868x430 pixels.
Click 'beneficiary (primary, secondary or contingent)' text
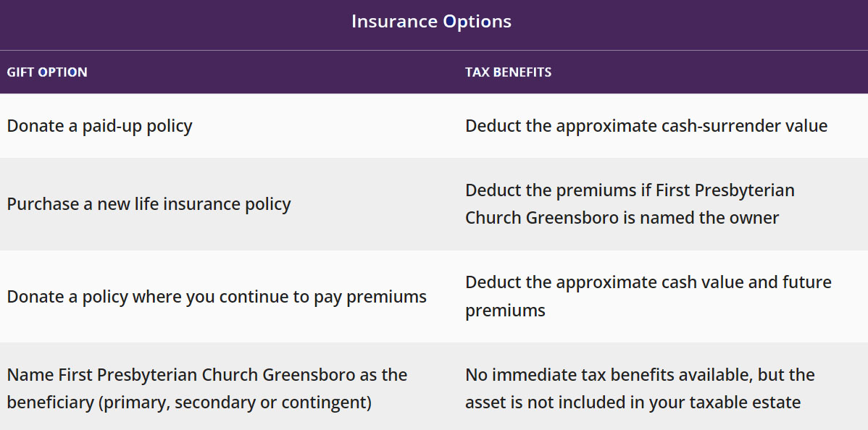(x=189, y=402)
